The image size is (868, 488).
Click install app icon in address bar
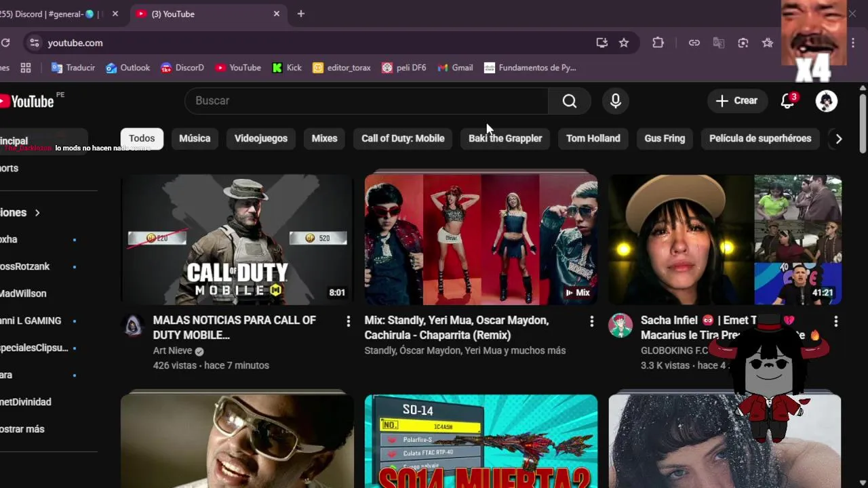(601, 43)
